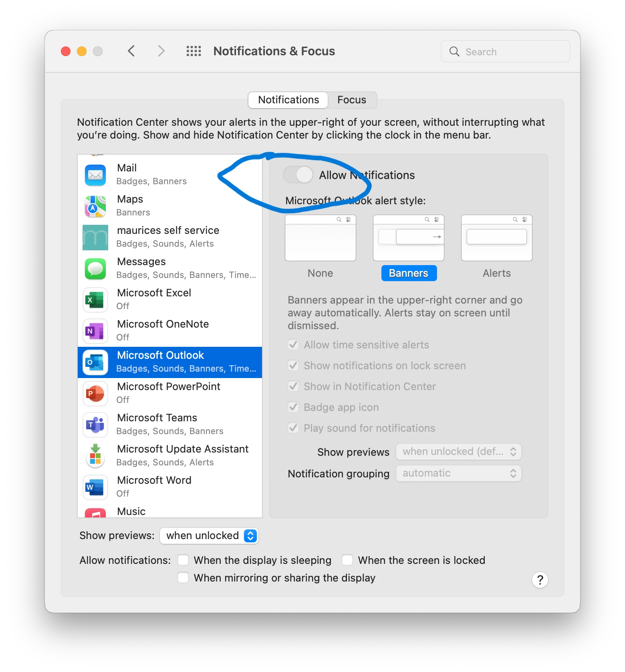Select the Microsoft Update Assistant row
The height and width of the screenshot is (672, 625).
pos(170,456)
